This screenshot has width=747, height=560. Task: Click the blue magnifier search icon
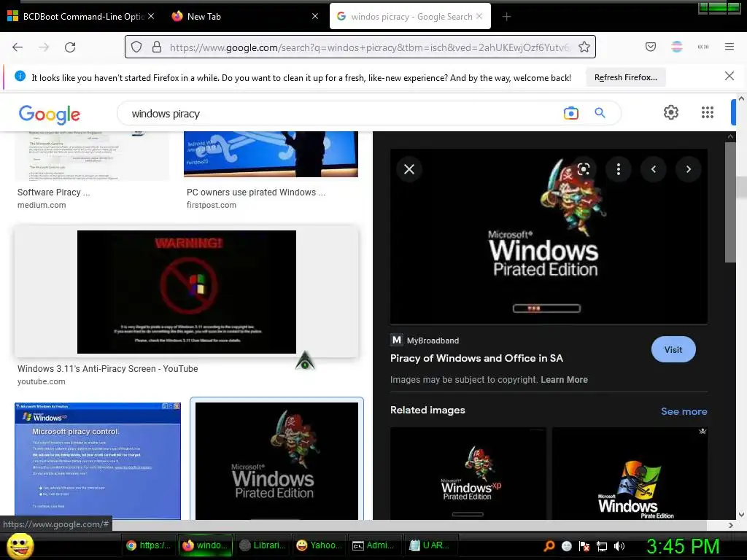600,113
